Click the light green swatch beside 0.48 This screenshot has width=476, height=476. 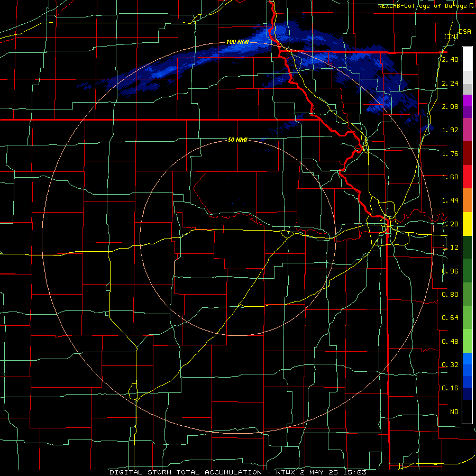click(467, 341)
